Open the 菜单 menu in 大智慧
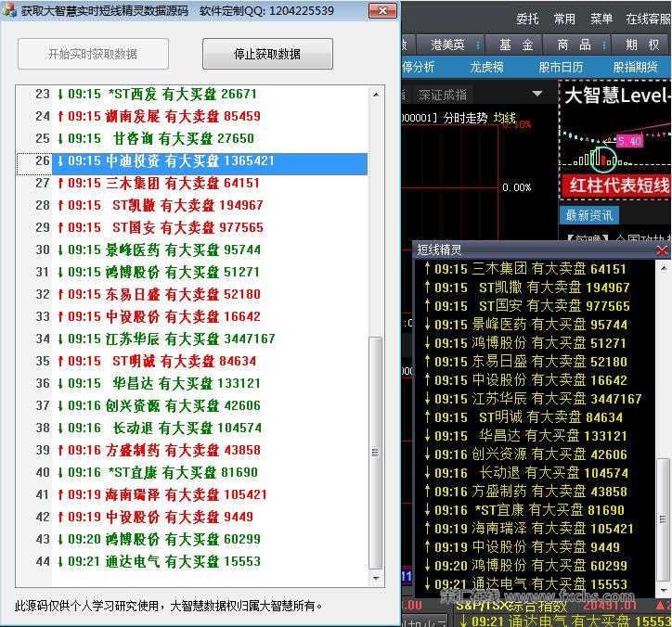The width and height of the screenshot is (672, 627). click(601, 19)
